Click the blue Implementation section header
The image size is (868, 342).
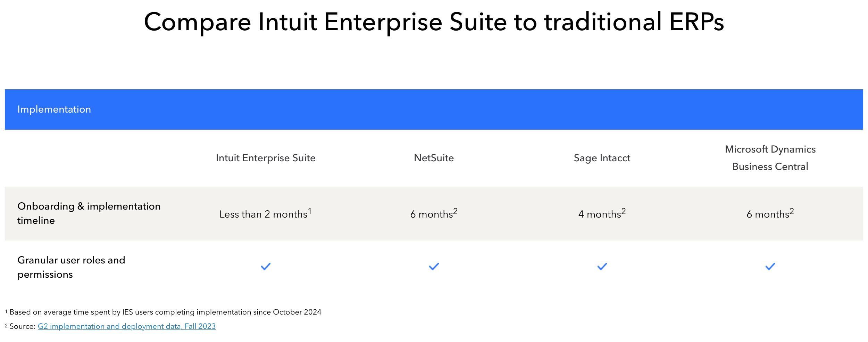pyautogui.click(x=434, y=109)
